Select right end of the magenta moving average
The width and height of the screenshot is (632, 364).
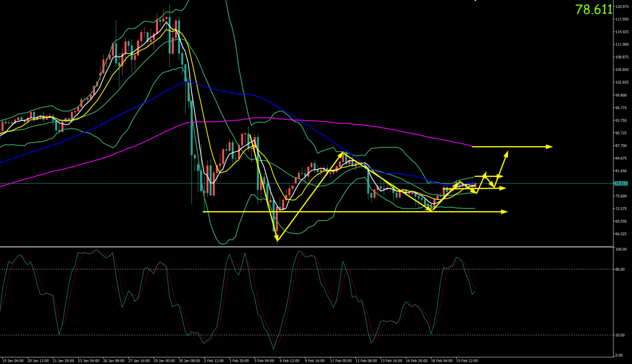coord(472,146)
